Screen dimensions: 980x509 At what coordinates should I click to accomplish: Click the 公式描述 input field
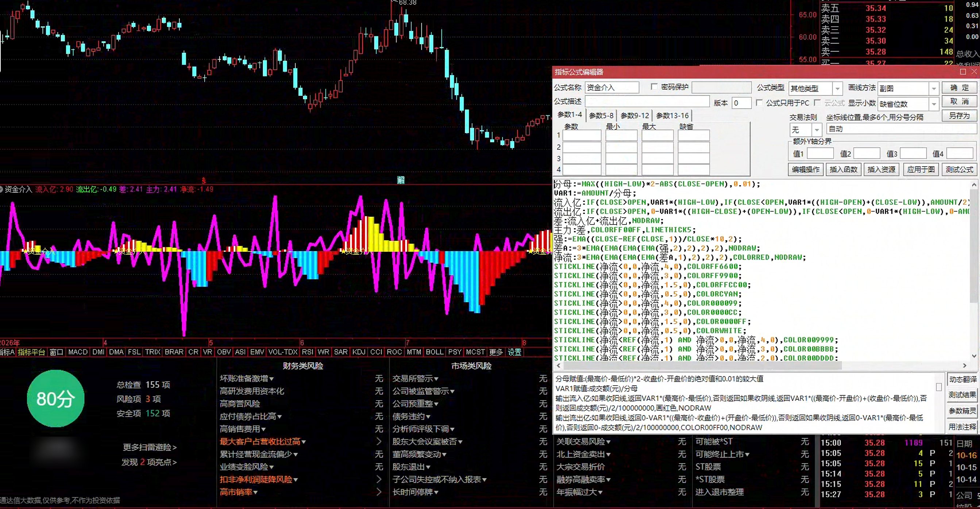click(647, 101)
